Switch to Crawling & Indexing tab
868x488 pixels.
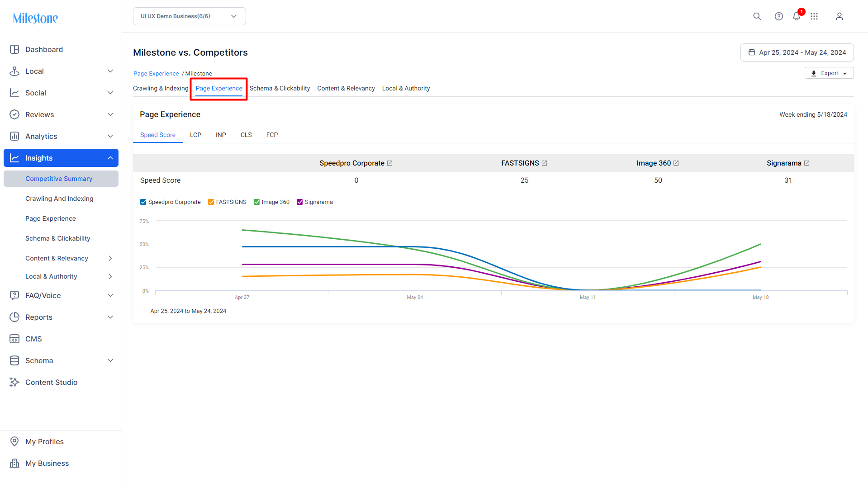[161, 89]
